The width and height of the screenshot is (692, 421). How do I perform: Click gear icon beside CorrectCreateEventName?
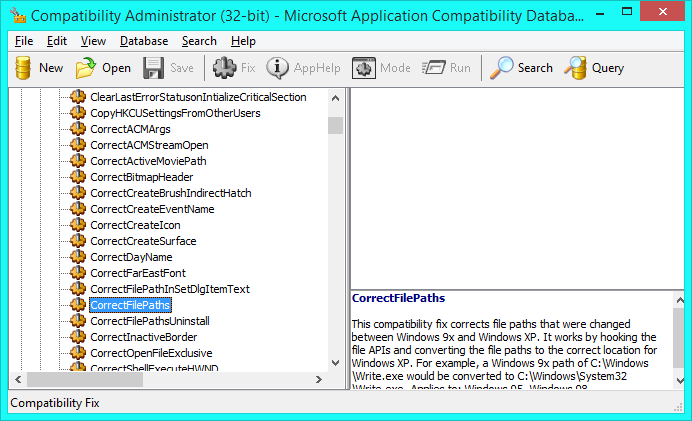78,209
